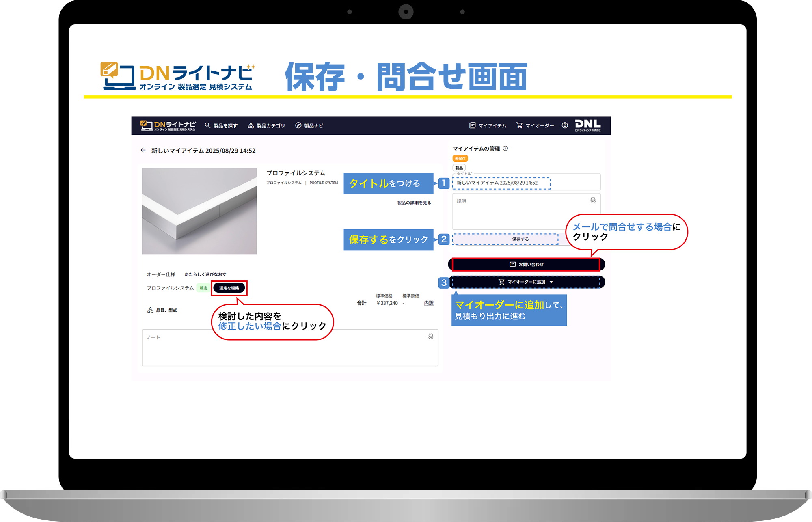Open 製品ナビ menu item

point(309,126)
